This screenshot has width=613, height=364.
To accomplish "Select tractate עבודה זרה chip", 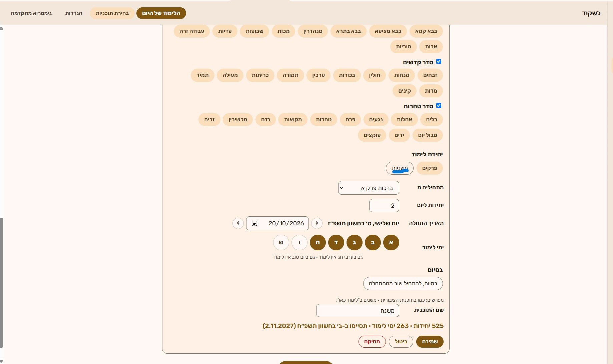I will 192,31.
